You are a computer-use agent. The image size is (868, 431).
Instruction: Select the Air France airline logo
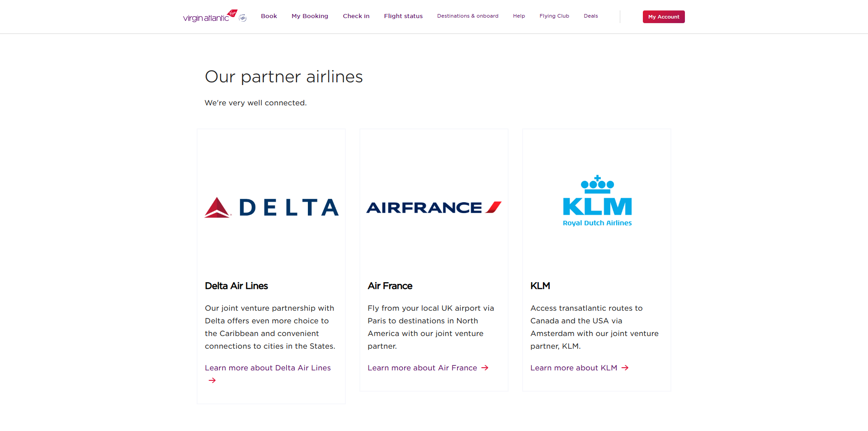[x=434, y=207]
